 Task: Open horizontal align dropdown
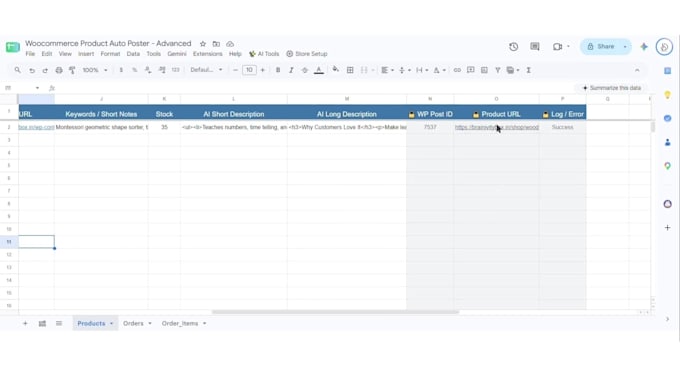pos(387,70)
